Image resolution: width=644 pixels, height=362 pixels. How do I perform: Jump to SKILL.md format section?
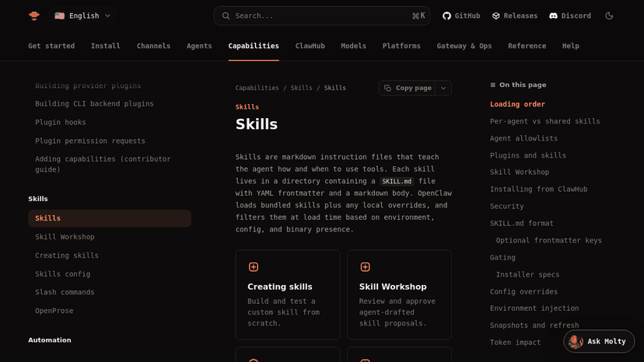(x=521, y=223)
